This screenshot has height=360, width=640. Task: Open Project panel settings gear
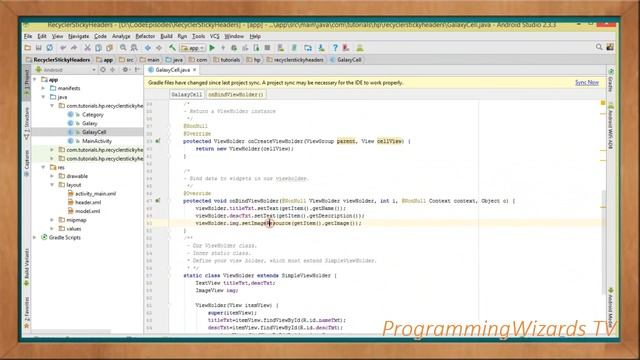pos(125,70)
